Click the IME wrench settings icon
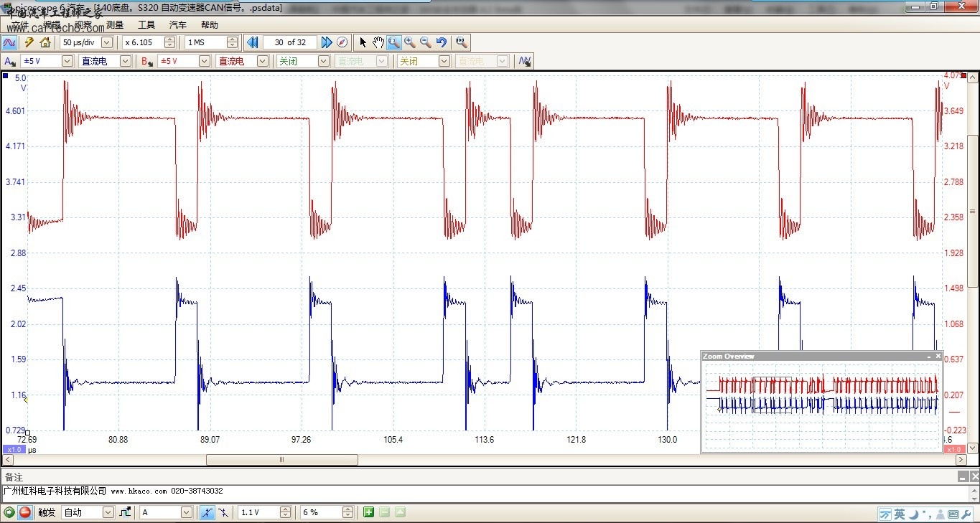Viewport: 980px width, 523px height. (966, 514)
